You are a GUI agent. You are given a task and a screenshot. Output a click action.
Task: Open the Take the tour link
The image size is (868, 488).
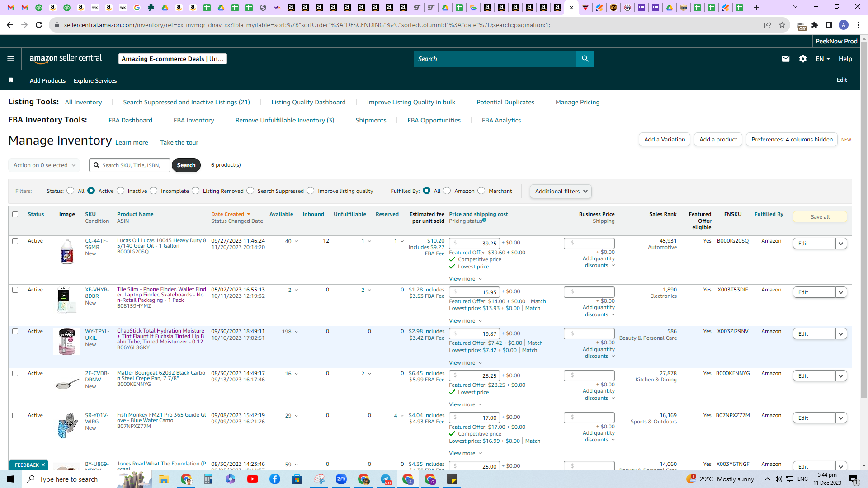(x=179, y=142)
